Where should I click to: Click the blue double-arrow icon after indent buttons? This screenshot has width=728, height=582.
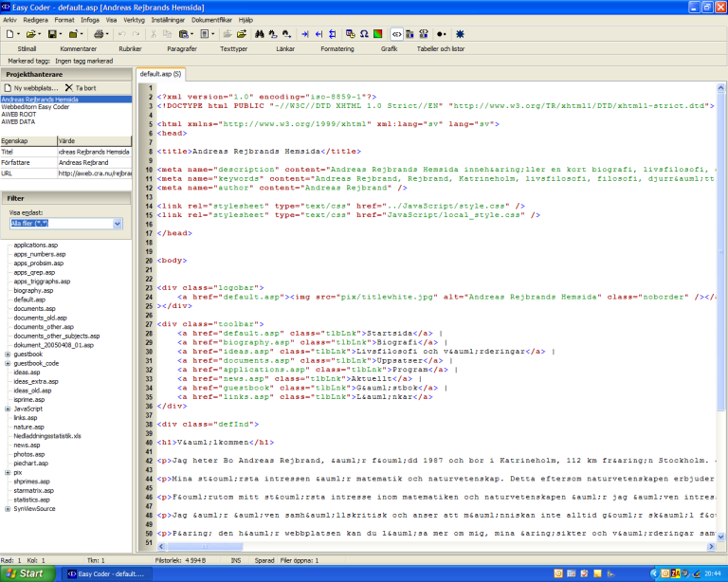(x=333, y=34)
